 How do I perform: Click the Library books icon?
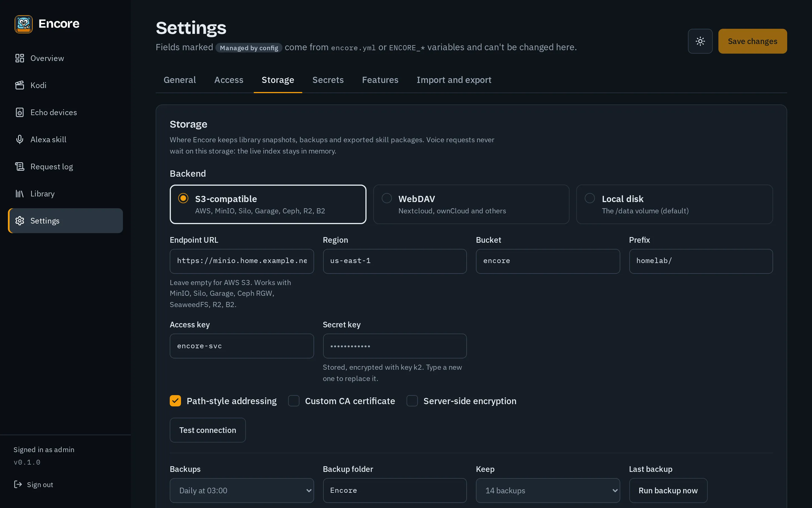20,194
